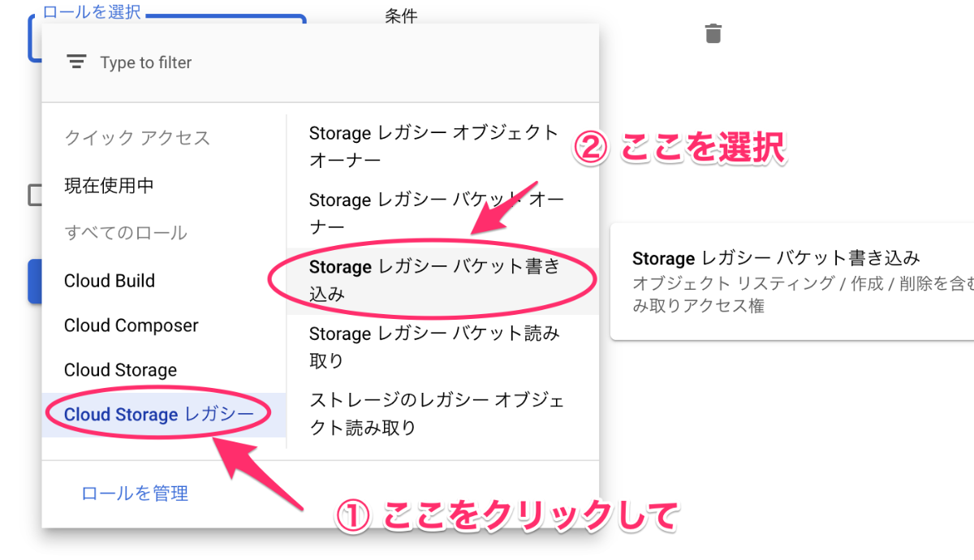The width and height of the screenshot is (974, 560).
Task: Click the すべてのロール heading
Action: pyautogui.click(x=126, y=233)
